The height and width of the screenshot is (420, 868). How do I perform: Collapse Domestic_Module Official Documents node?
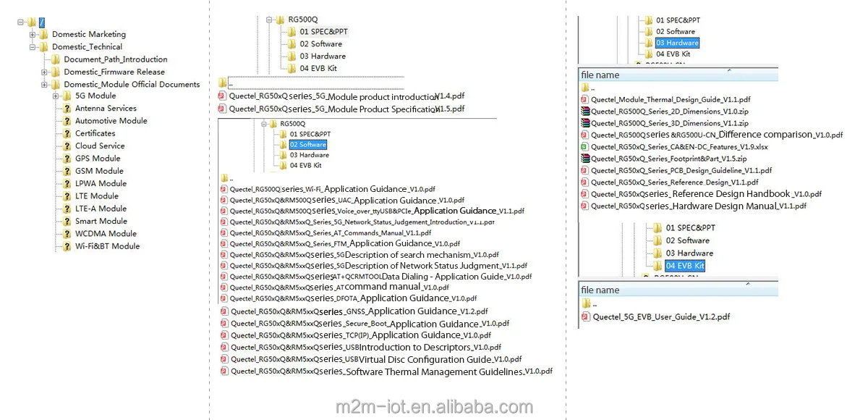(44, 84)
